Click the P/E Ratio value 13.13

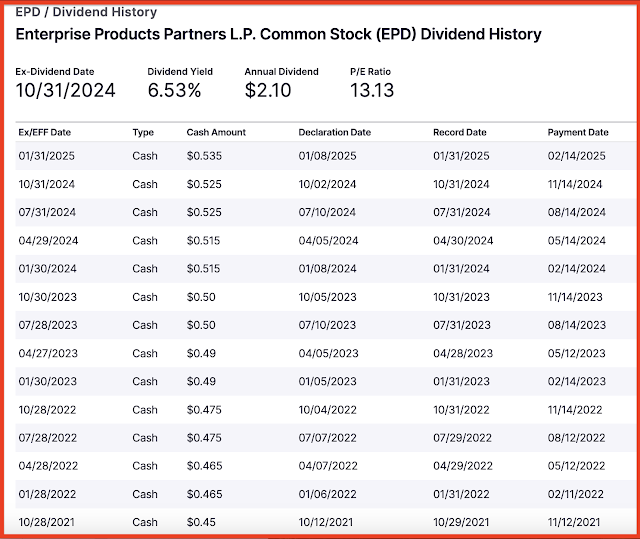coord(372,90)
